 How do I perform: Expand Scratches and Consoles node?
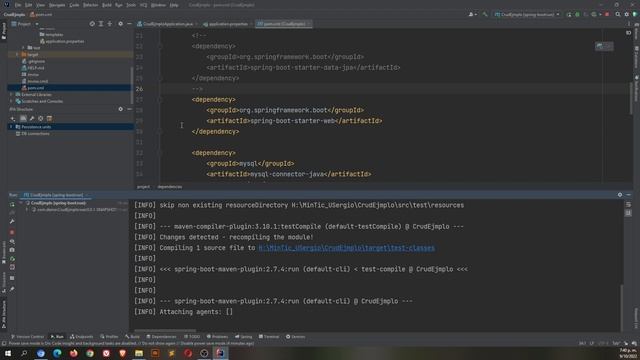[x=11, y=101]
